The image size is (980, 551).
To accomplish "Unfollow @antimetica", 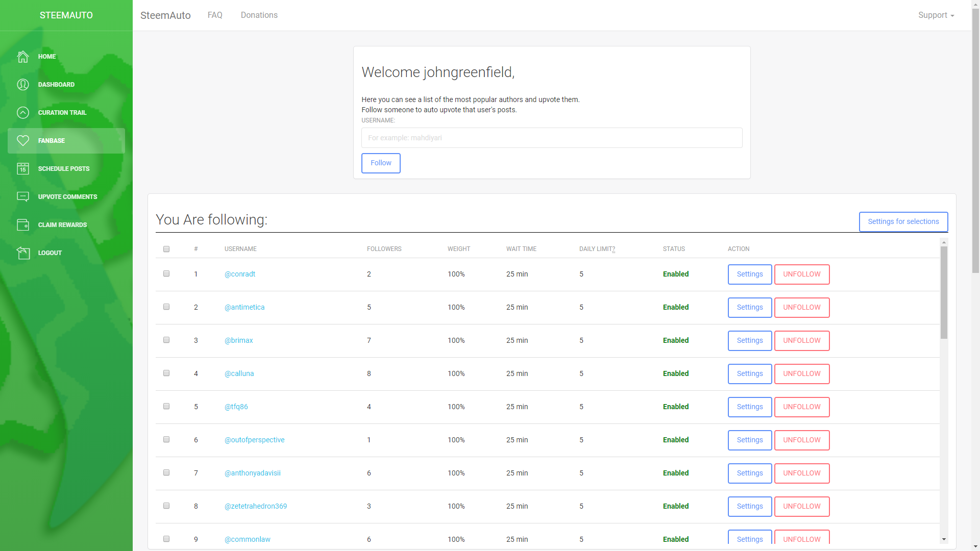I will pyautogui.click(x=802, y=308).
